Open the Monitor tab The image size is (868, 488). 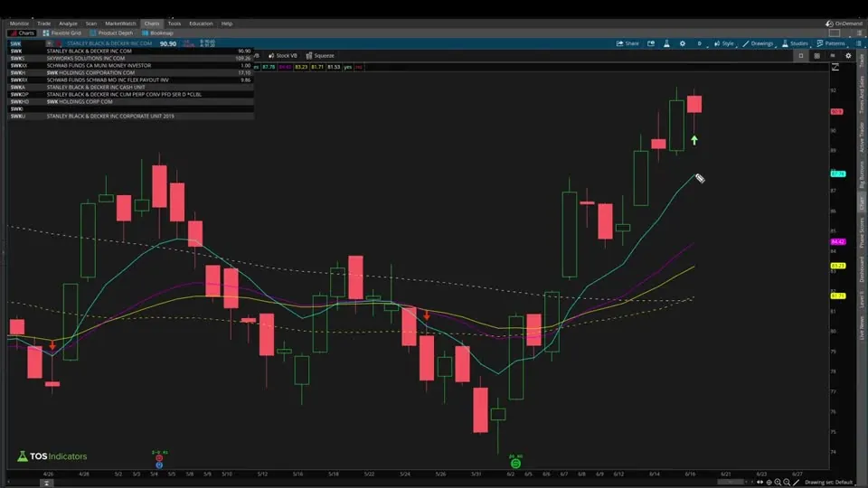pyautogui.click(x=19, y=23)
